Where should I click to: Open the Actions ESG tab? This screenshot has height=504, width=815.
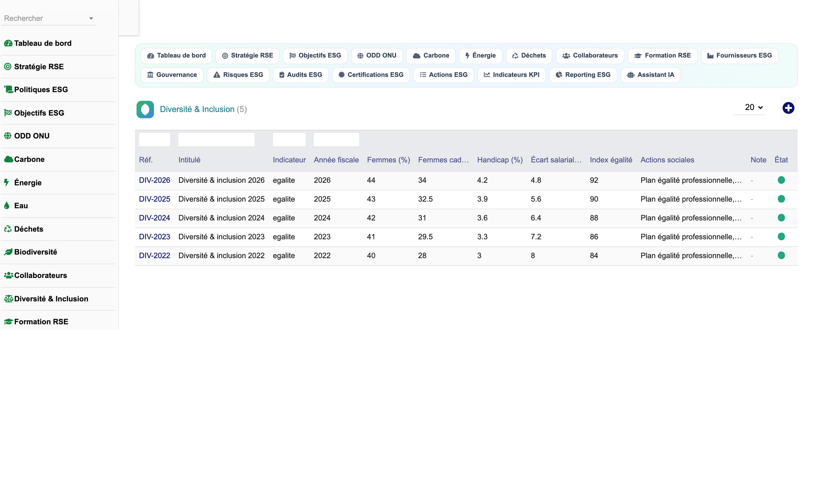[x=443, y=75]
